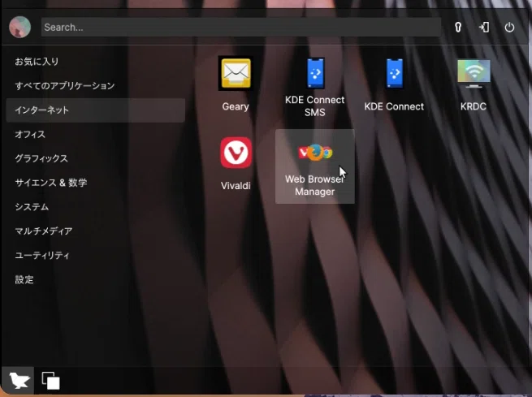Image resolution: width=532 pixels, height=397 pixels.
Task: Open KDE Connect app icon
Action: 394,84
